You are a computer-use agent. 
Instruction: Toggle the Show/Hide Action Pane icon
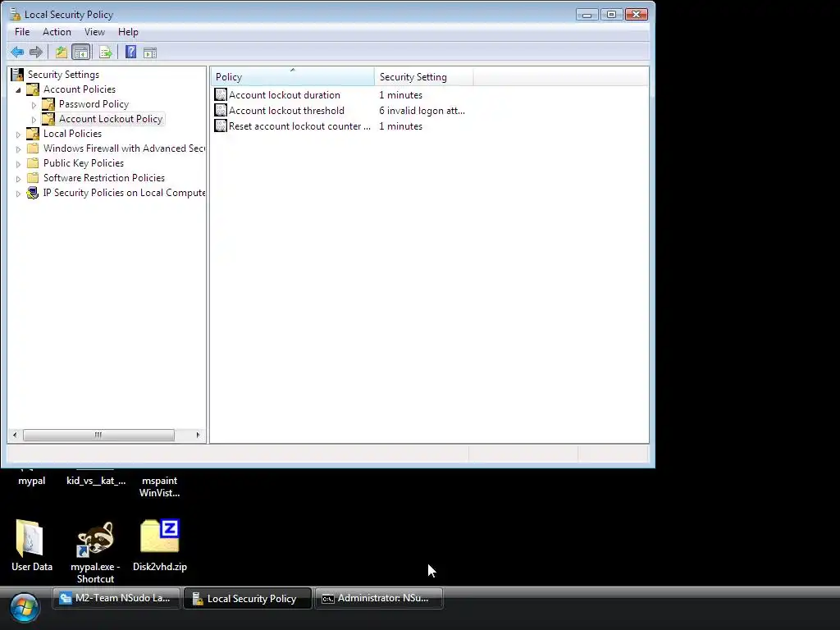[150, 52]
